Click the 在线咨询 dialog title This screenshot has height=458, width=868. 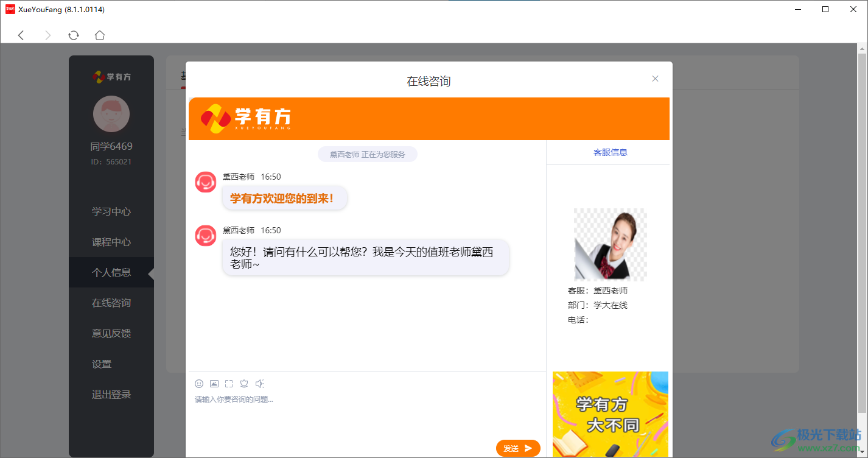coord(429,81)
